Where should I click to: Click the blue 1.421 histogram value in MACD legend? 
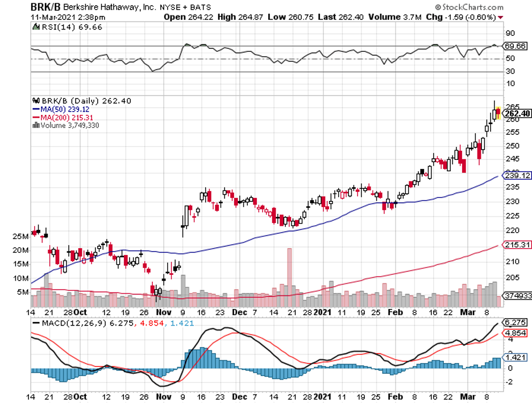pyautogui.click(x=182, y=323)
